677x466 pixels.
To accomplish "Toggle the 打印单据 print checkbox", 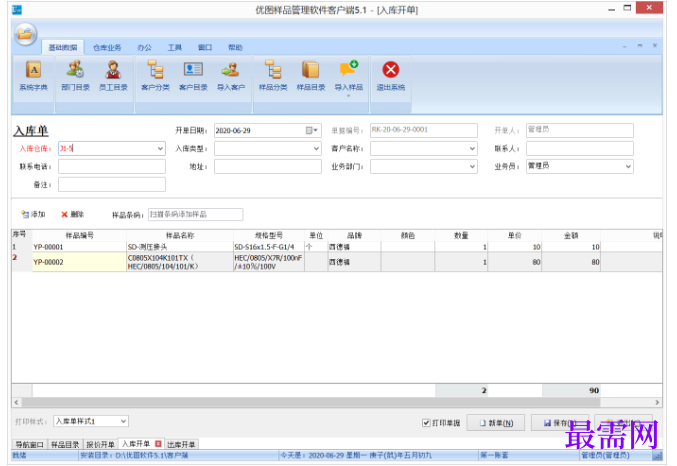I will point(426,422).
